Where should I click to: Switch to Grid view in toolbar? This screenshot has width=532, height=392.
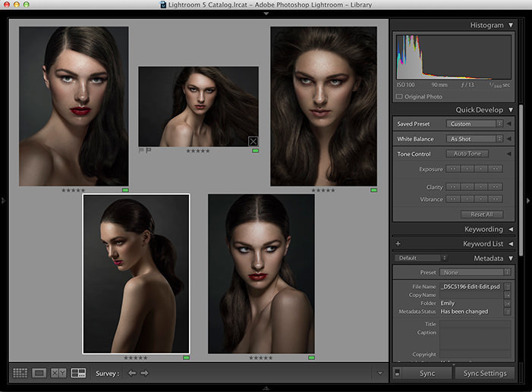click(20, 373)
